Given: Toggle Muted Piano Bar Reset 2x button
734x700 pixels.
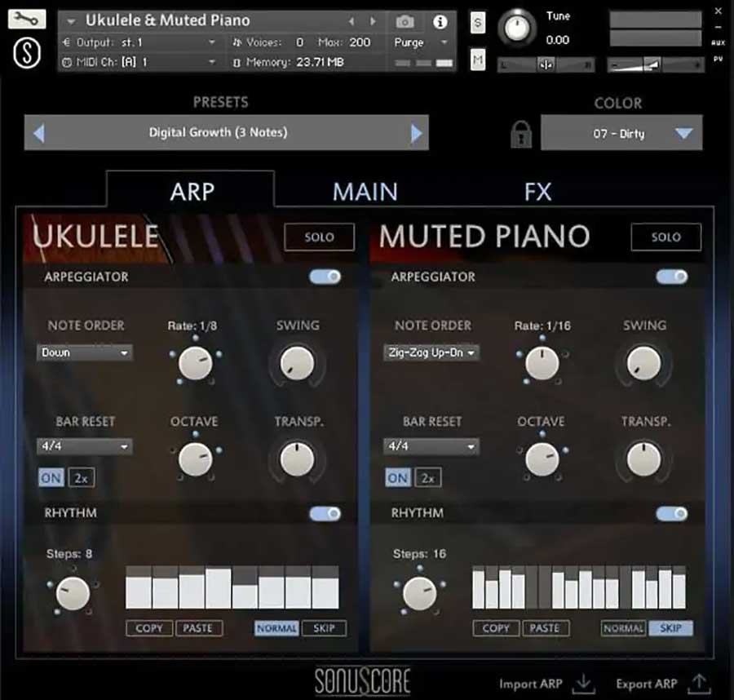Looking at the screenshot, I should point(428,477).
